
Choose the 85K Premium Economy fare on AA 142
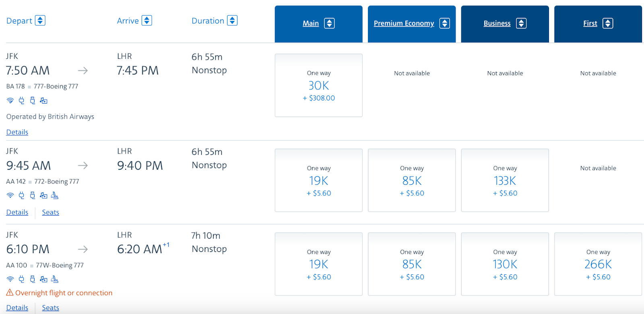coord(412,180)
